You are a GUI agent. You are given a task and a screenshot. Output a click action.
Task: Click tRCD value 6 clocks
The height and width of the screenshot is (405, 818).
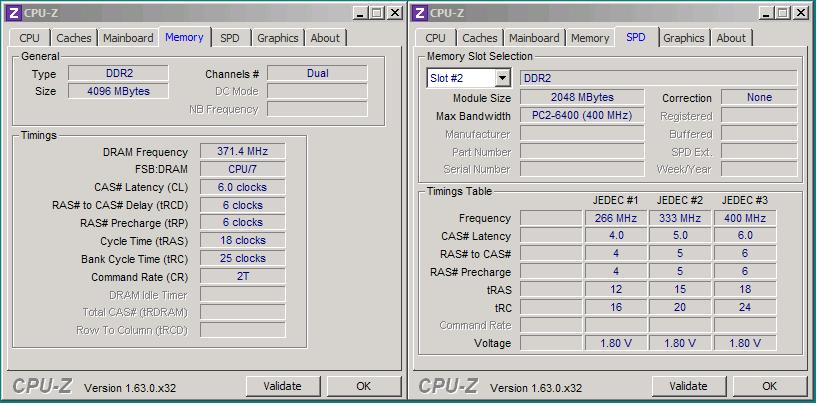pos(243,205)
